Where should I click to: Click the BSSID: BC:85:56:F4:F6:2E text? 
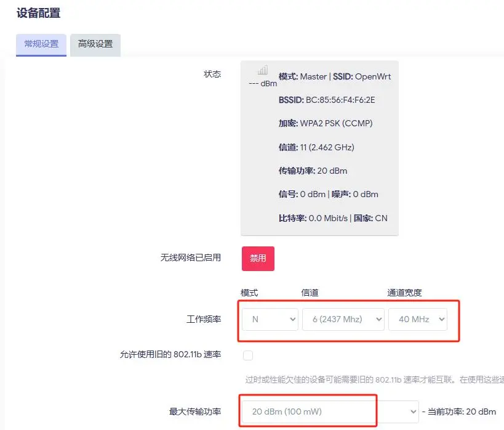327,100
